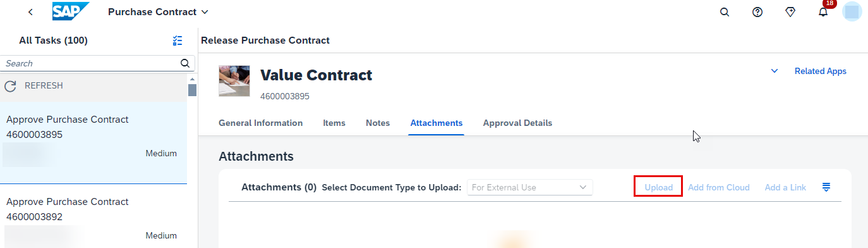Open the search magnifier in header

725,12
